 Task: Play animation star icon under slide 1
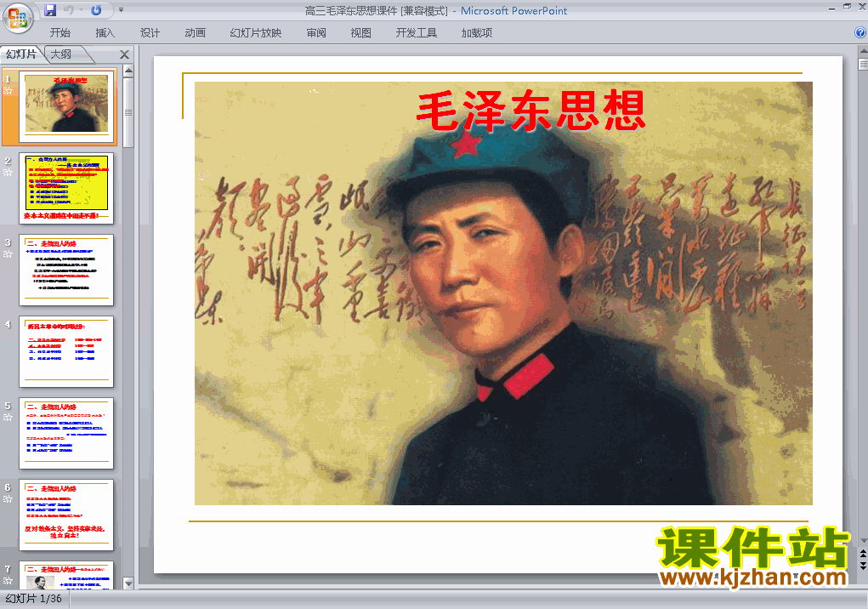[x=8, y=91]
